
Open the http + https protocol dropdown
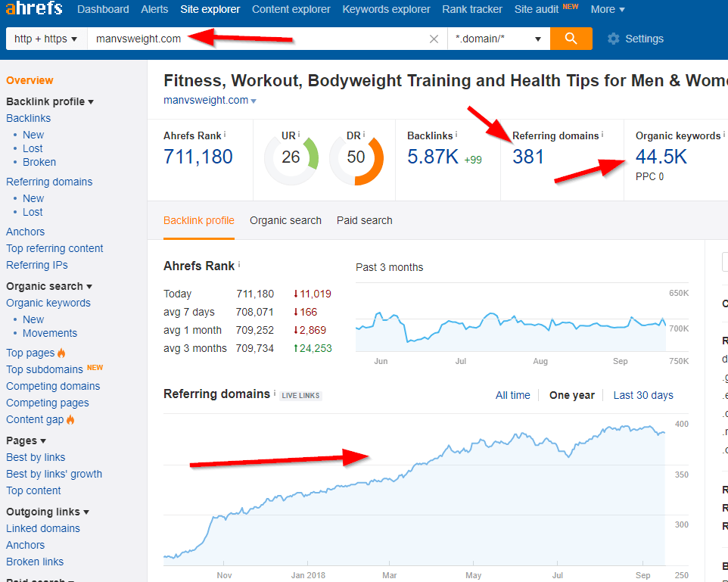45,39
